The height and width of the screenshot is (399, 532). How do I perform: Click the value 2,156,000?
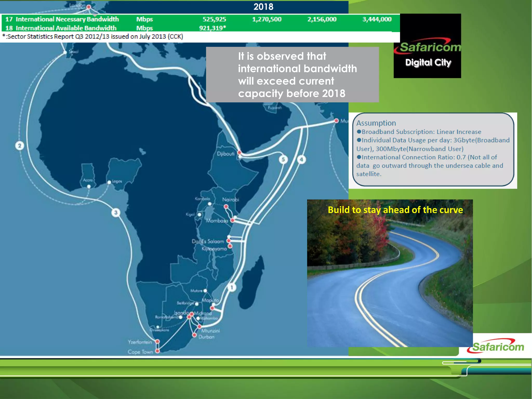click(322, 19)
